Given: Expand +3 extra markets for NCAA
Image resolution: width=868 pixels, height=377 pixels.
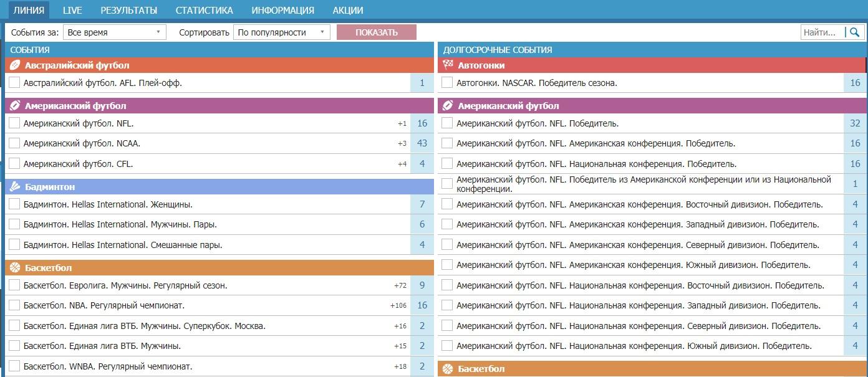Looking at the screenshot, I should [402, 144].
